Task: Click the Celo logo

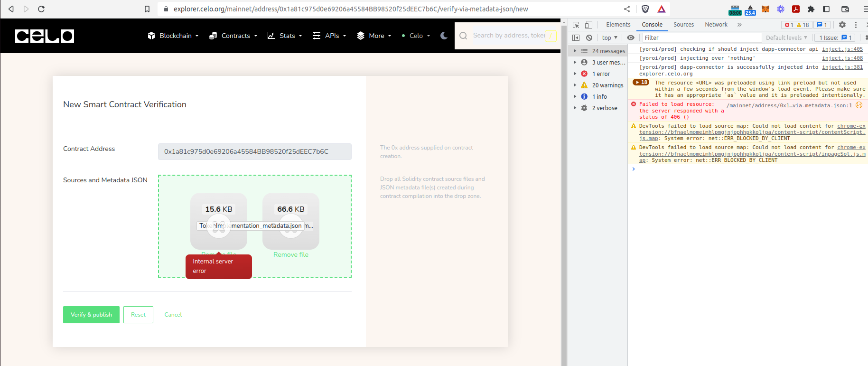Action: pyautogui.click(x=45, y=36)
